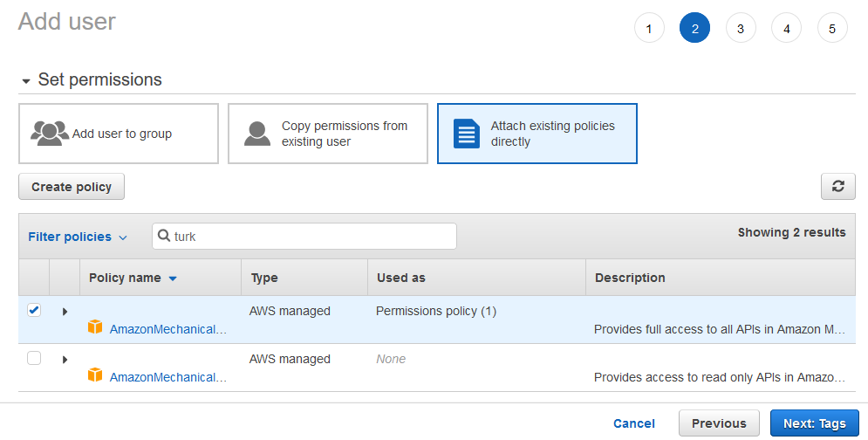868x440 pixels.
Task: Click the Create policy button
Action: (72, 187)
